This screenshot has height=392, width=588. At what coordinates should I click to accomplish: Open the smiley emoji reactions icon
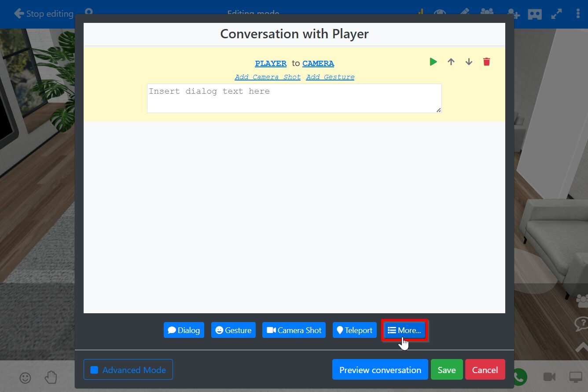(x=26, y=377)
